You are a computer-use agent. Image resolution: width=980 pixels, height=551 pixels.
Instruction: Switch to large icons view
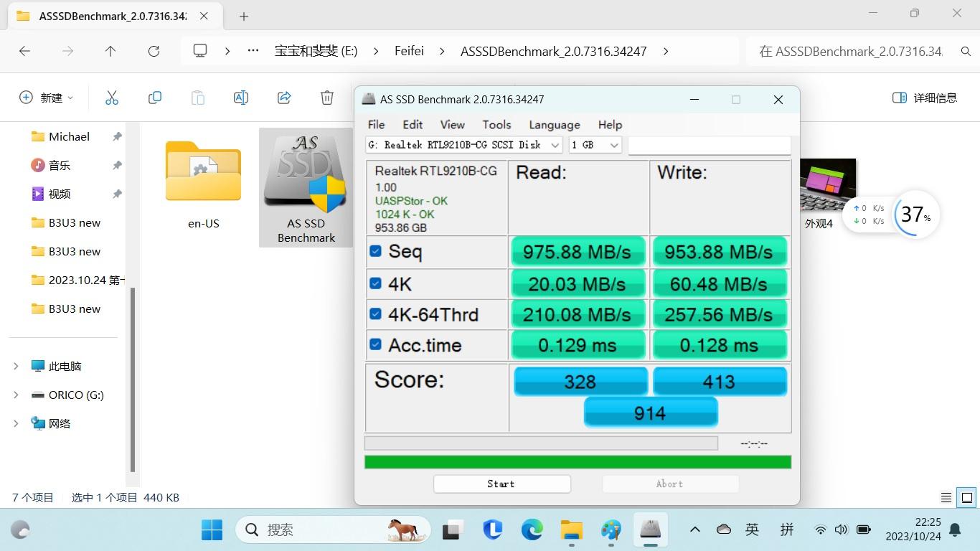(x=967, y=497)
